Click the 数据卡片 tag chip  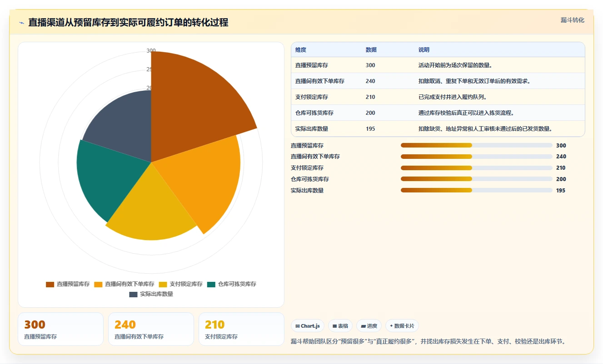point(402,326)
